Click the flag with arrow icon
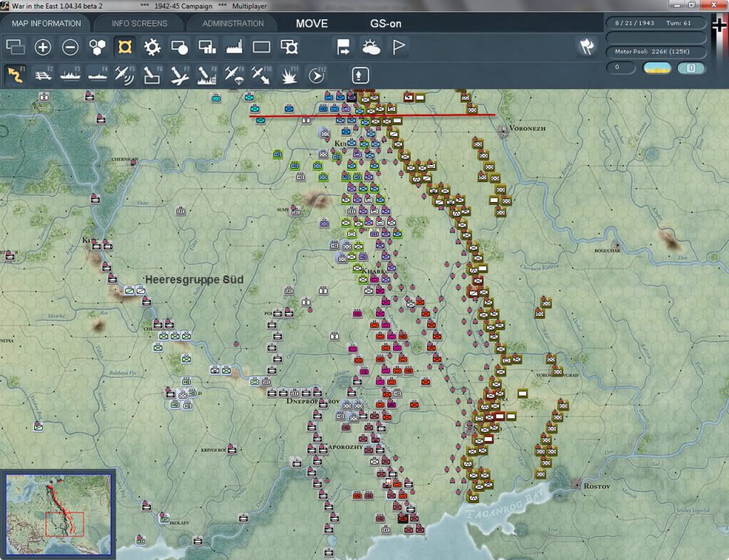The image size is (729, 560). point(343,47)
